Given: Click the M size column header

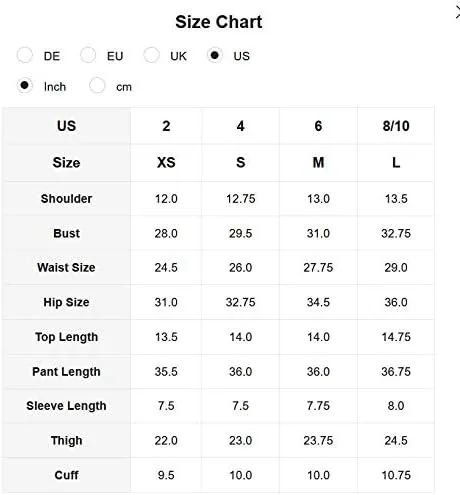Looking at the screenshot, I should (x=318, y=163).
